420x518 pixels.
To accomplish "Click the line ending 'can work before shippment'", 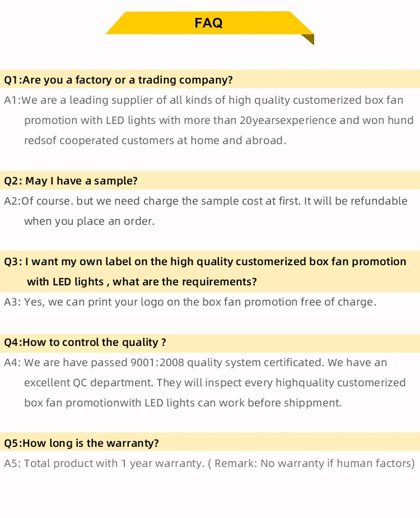I will pyautogui.click(x=183, y=403).
